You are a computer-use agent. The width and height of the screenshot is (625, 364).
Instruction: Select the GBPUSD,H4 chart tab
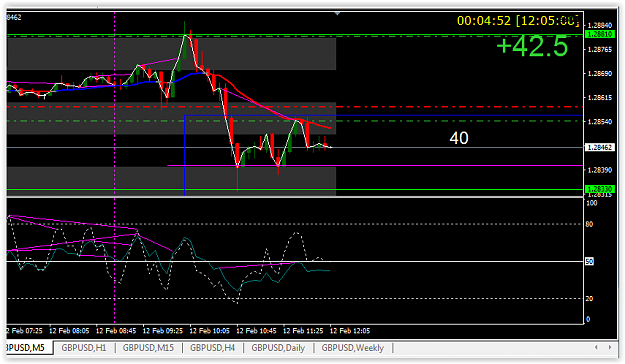tap(212, 348)
